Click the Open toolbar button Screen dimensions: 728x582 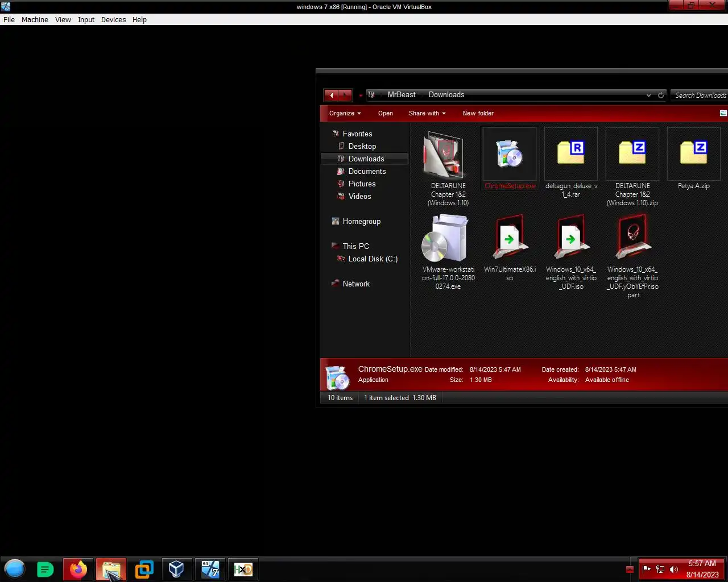[386, 113]
